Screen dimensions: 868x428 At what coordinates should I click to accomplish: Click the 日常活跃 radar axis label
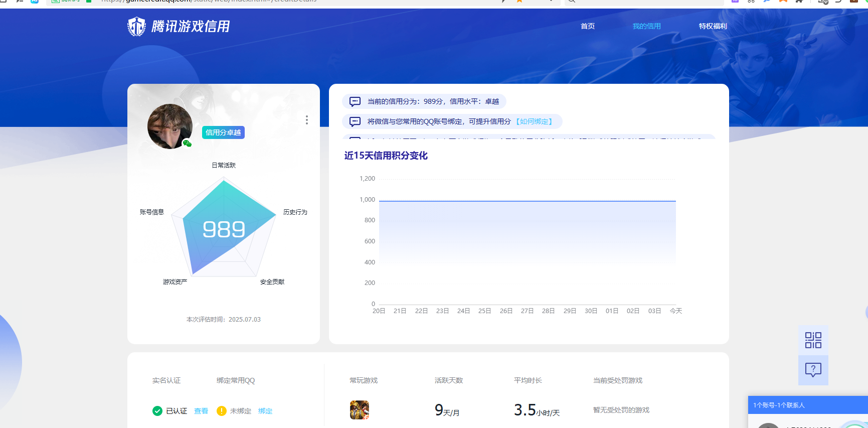(x=224, y=165)
